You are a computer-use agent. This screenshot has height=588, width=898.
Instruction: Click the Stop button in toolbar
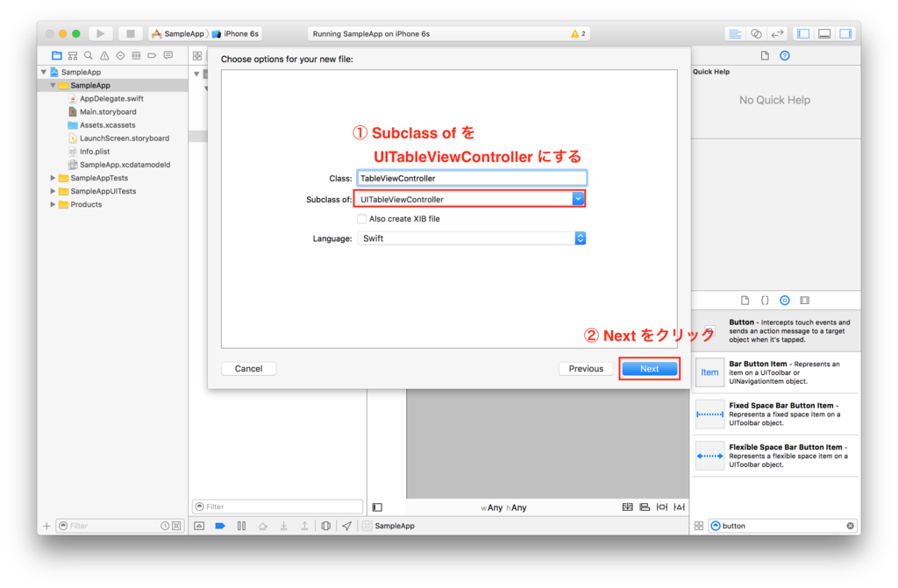coord(130,34)
